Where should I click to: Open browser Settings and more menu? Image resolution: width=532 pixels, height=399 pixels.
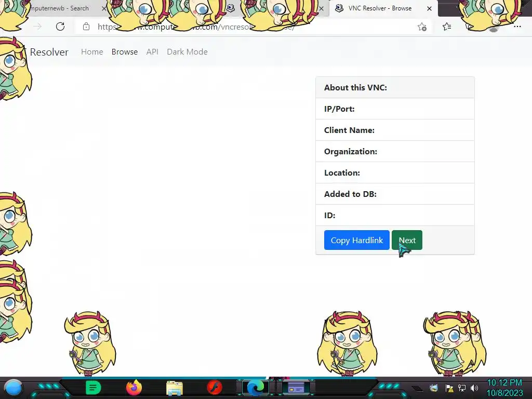click(x=517, y=26)
